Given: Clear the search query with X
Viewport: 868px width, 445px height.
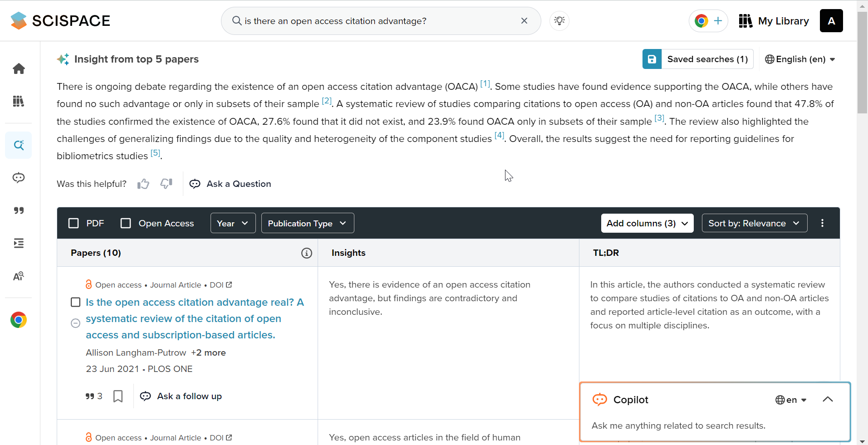Looking at the screenshot, I should coord(524,21).
